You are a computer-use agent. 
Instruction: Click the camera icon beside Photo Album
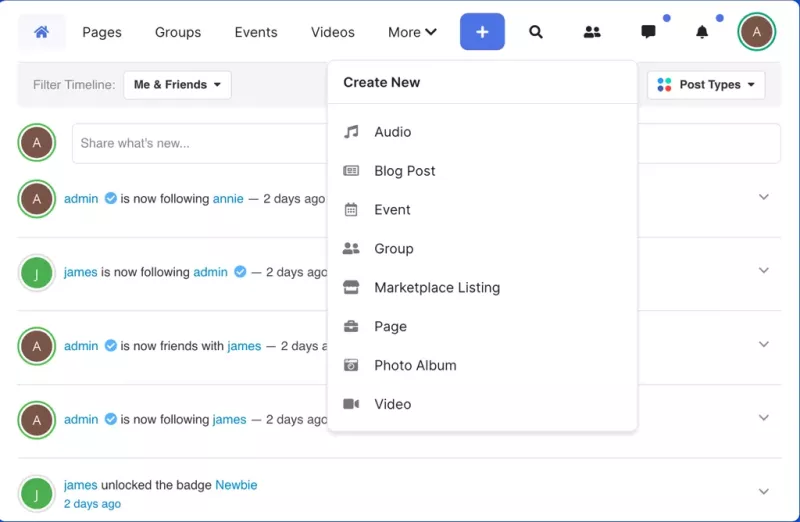[x=351, y=365]
